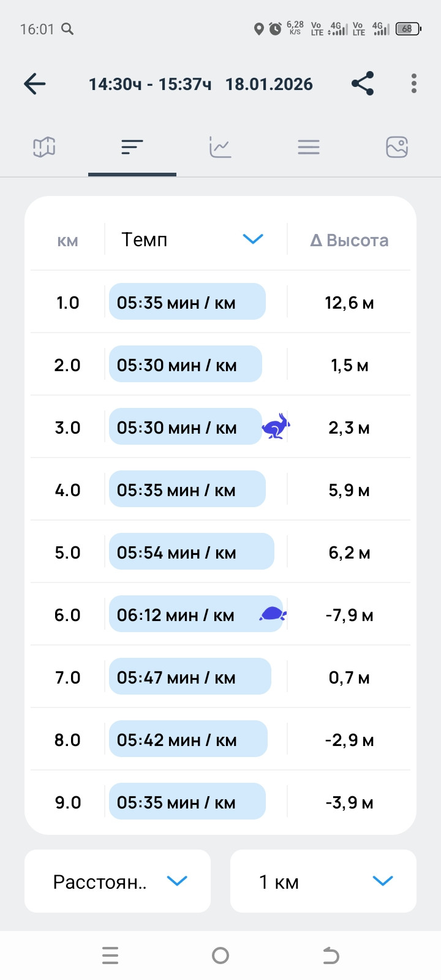
Task: Switch to the map view tab
Action: [44, 147]
